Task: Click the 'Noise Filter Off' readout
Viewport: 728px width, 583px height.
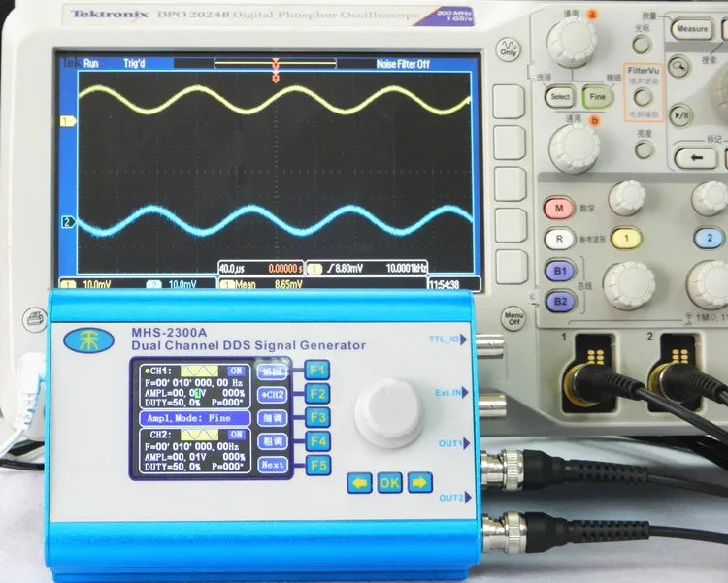Action: (x=403, y=64)
